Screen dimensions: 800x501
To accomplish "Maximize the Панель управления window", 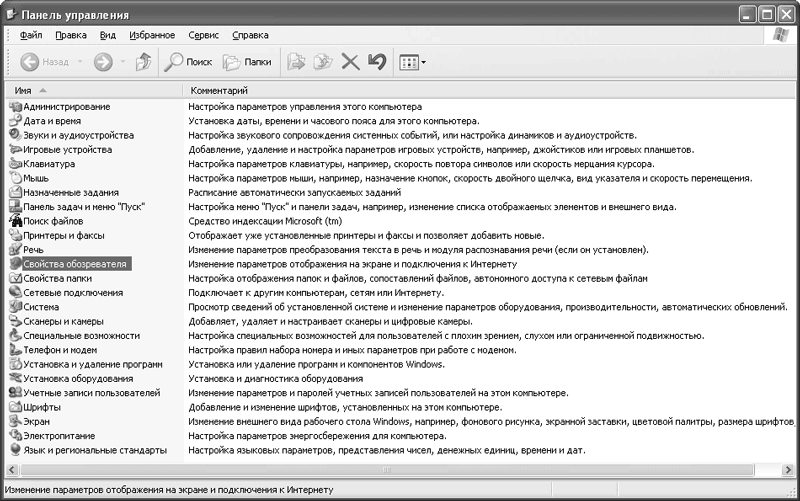I will click(766, 14).
